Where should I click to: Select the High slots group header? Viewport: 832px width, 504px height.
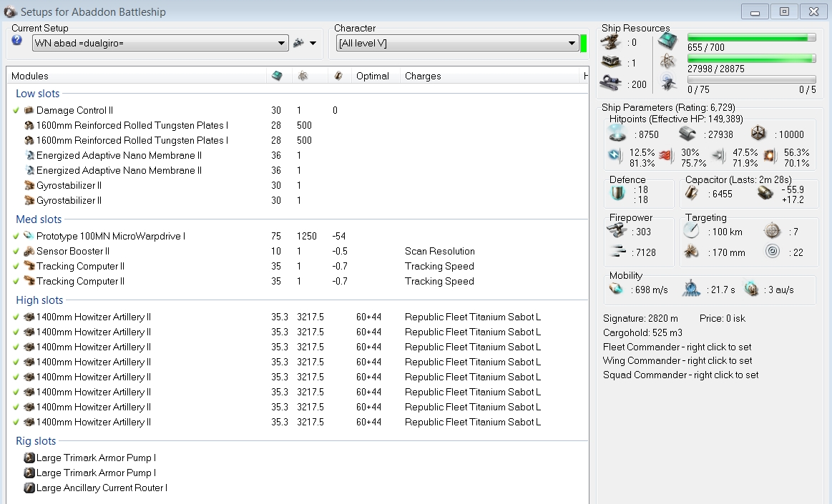[x=39, y=300]
